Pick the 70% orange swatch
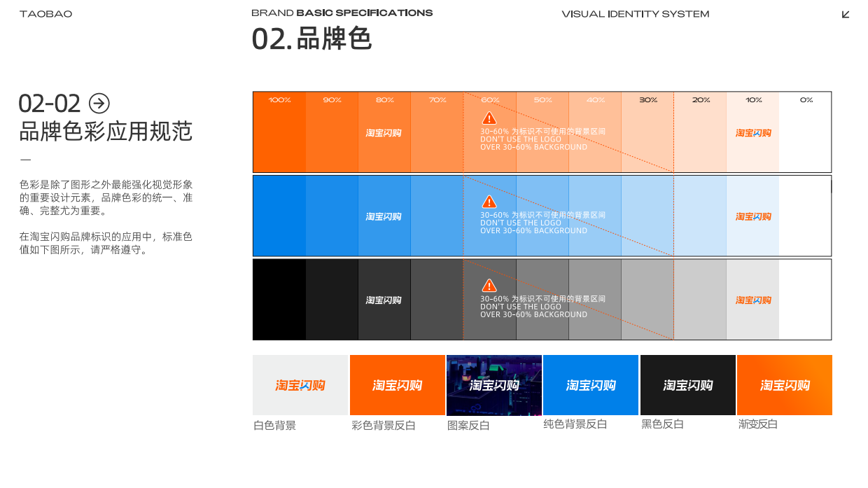This screenshot has height=488, width=868. pyautogui.click(x=437, y=132)
